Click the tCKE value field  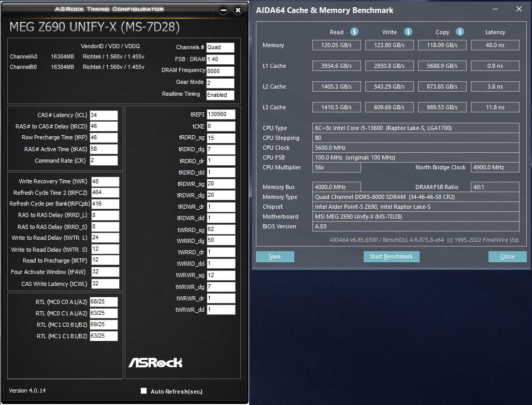coord(221,126)
